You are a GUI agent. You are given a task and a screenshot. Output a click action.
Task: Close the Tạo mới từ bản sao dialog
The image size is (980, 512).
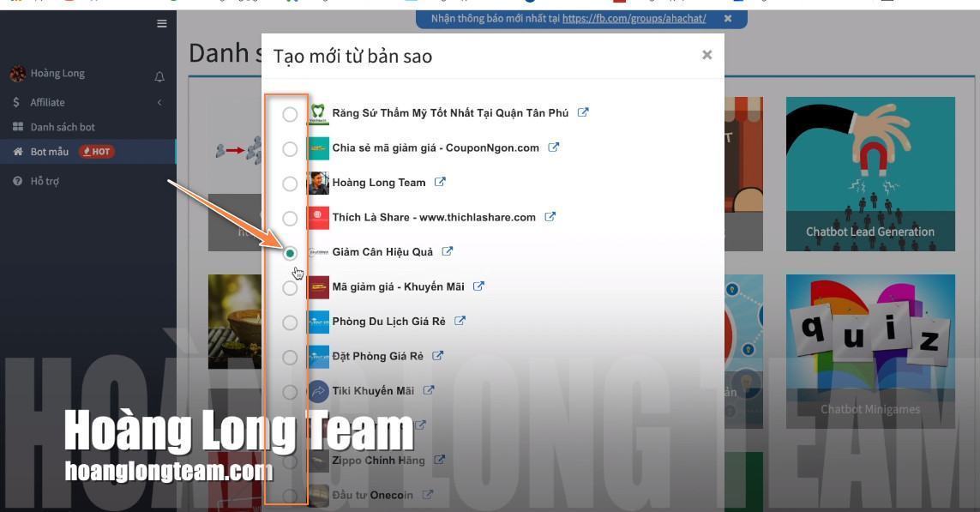click(x=706, y=55)
